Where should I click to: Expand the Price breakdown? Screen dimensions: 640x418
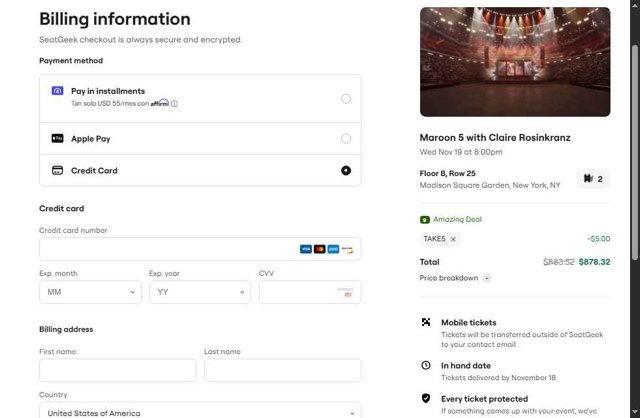tap(487, 278)
